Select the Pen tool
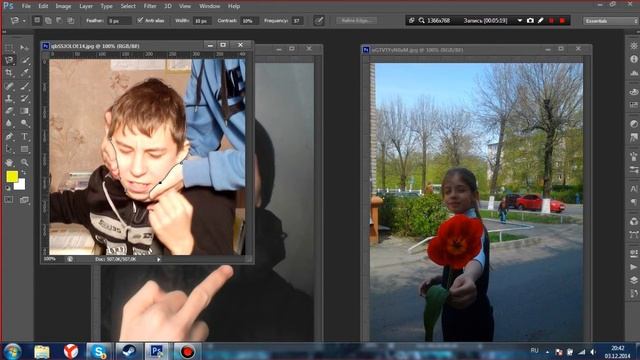This screenshot has height=360, width=640. point(9,136)
